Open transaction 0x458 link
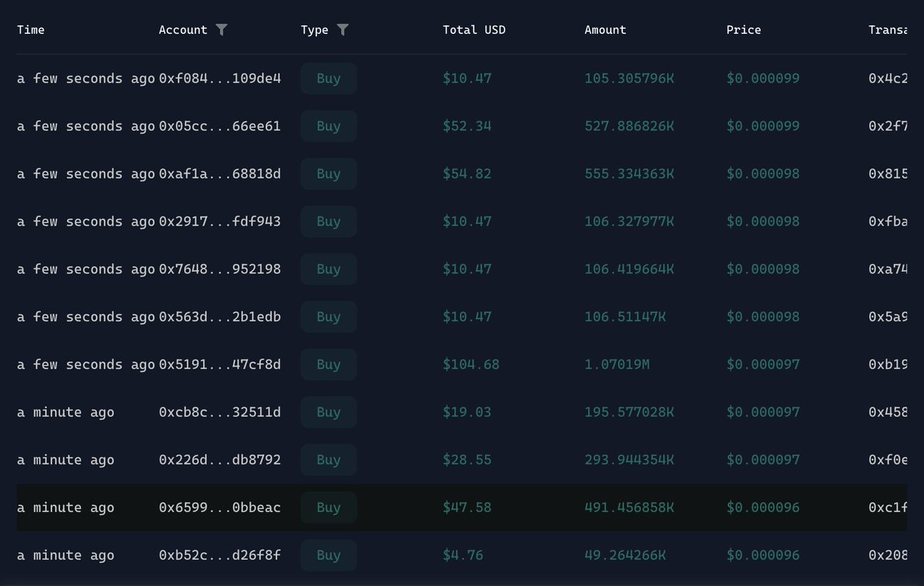The width and height of the screenshot is (924, 586). click(x=888, y=413)
